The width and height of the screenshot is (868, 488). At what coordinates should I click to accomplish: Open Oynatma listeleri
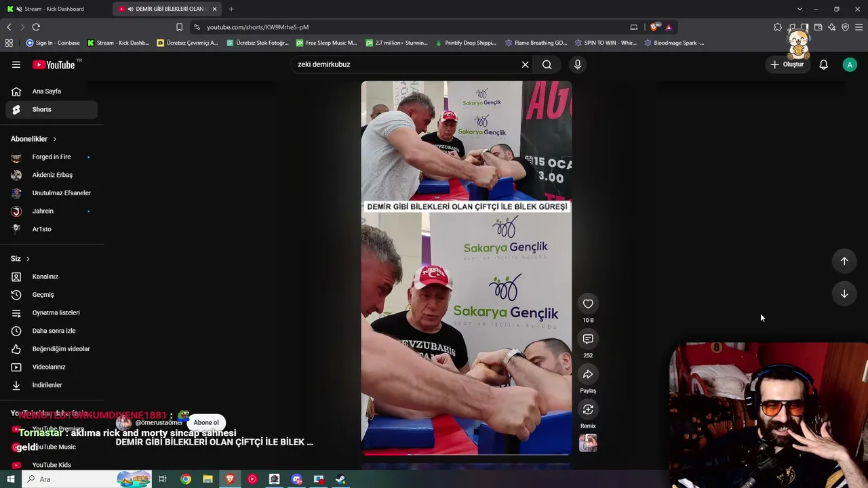(x=52, y=312)
